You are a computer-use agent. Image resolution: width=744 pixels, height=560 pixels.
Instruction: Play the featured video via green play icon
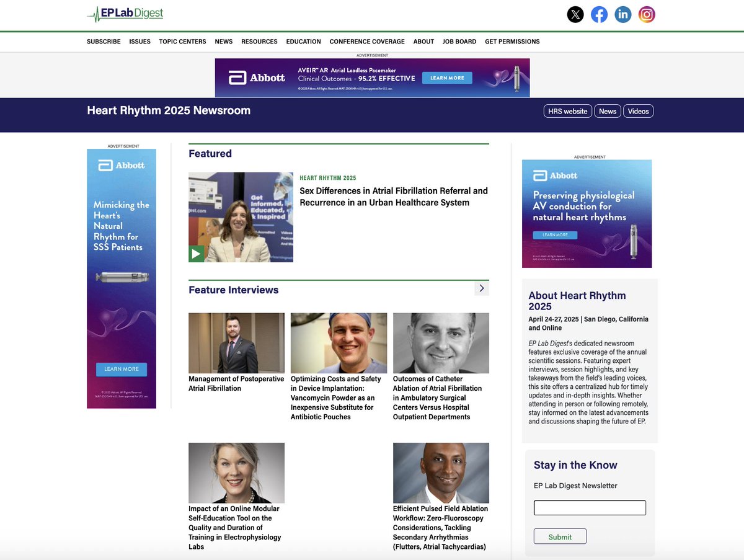point(197,254)
